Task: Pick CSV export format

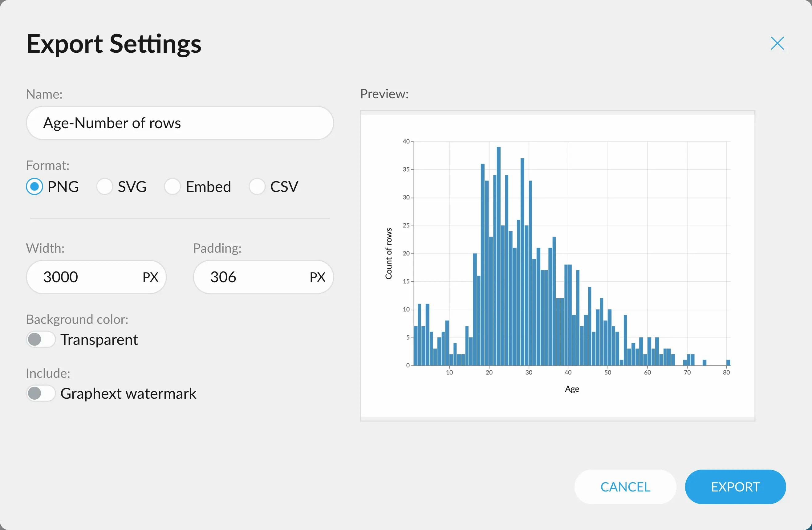Action: click(257, 187)
